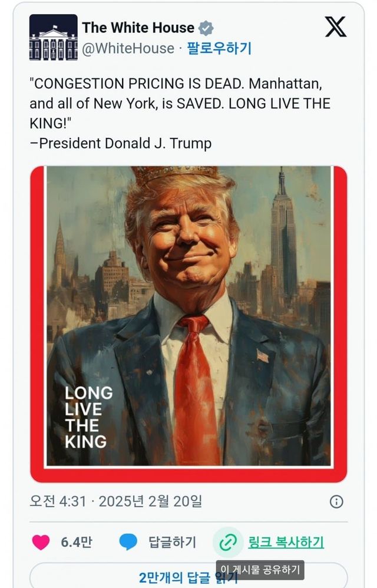Open The White House profile avatar
This screenshot has height=588, width=377.
point(54,37)
